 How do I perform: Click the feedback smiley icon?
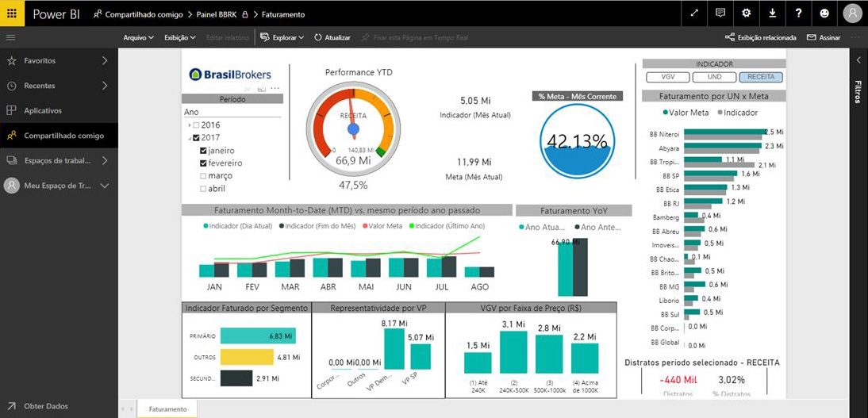point(824,13)
